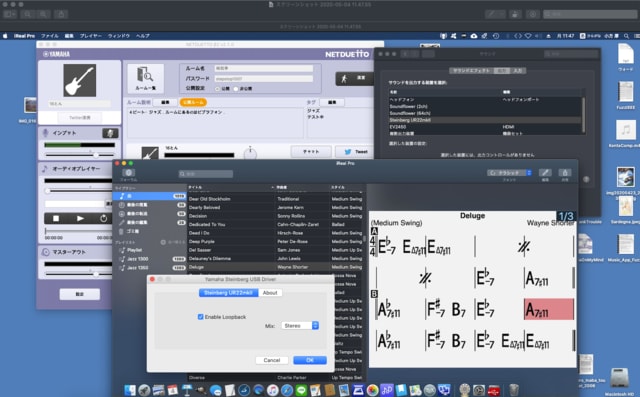The height and width of the screenshot is (397, 640).
Task: Select Delauney's Dilemma in song list
Action: coord(275,258)
